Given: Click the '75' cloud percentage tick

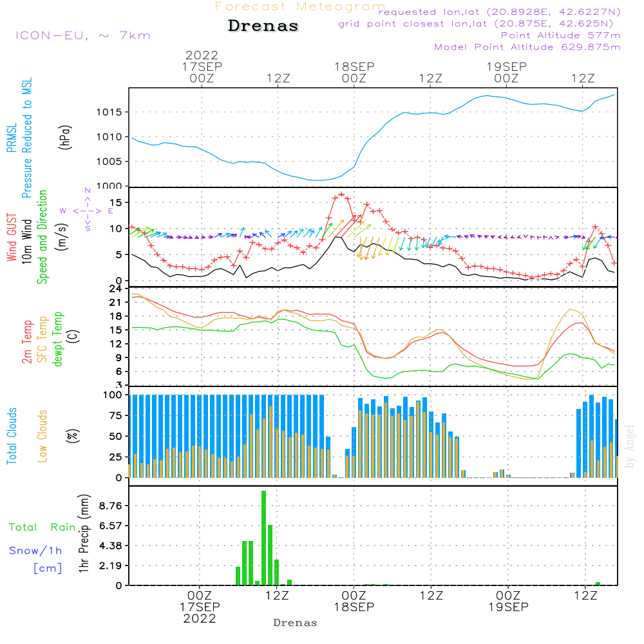Looking at the screenshot, I should (x=115, y=415).
